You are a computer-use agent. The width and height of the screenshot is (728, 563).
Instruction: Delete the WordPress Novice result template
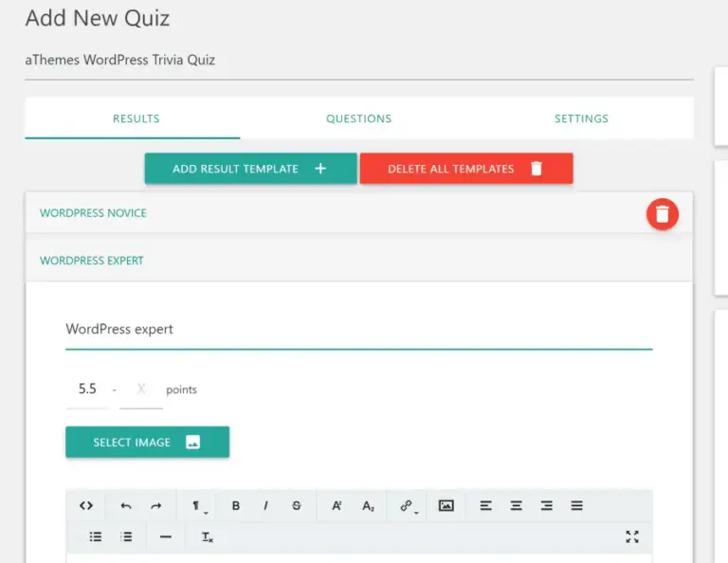click(x=663, y=214)
